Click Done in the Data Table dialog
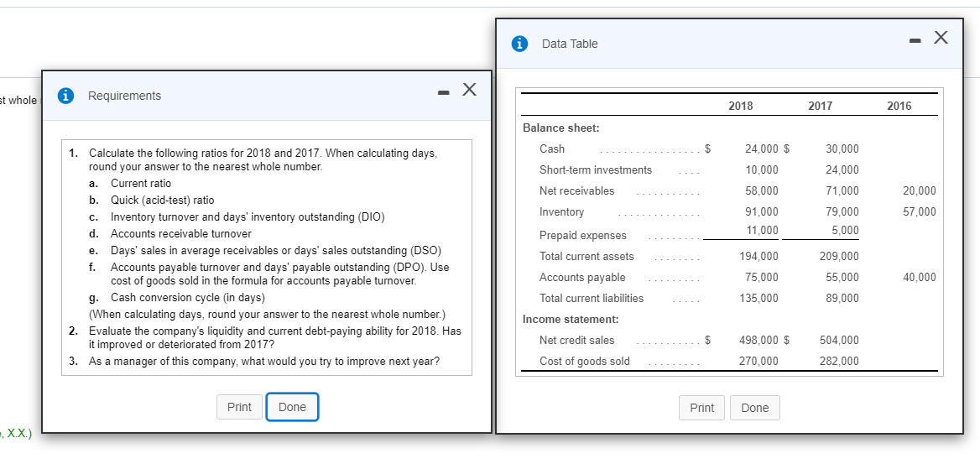Screen dimensions: 980x464 coord(755,409)
